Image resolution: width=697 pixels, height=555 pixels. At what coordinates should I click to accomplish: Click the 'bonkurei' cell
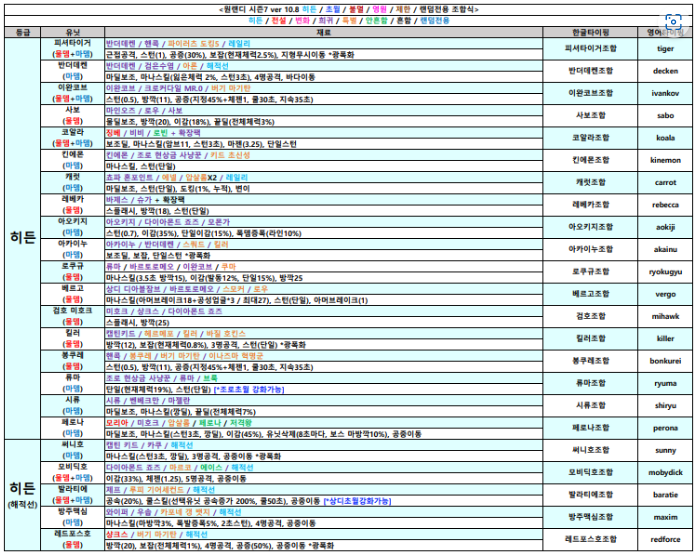665,361
